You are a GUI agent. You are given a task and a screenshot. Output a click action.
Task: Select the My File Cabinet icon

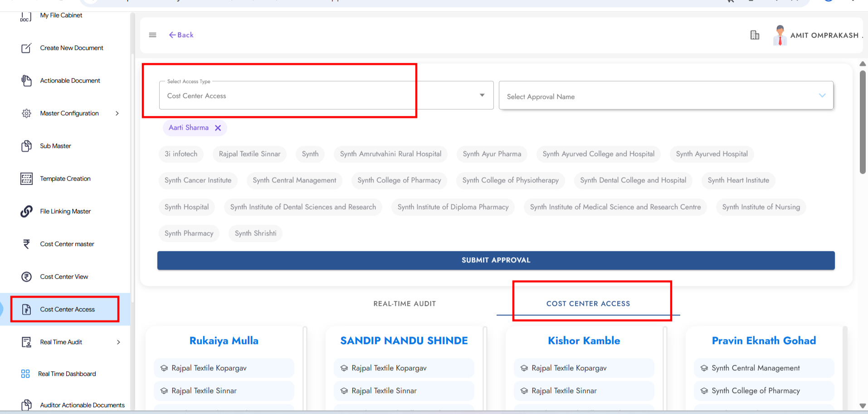(x=26, y=16)
